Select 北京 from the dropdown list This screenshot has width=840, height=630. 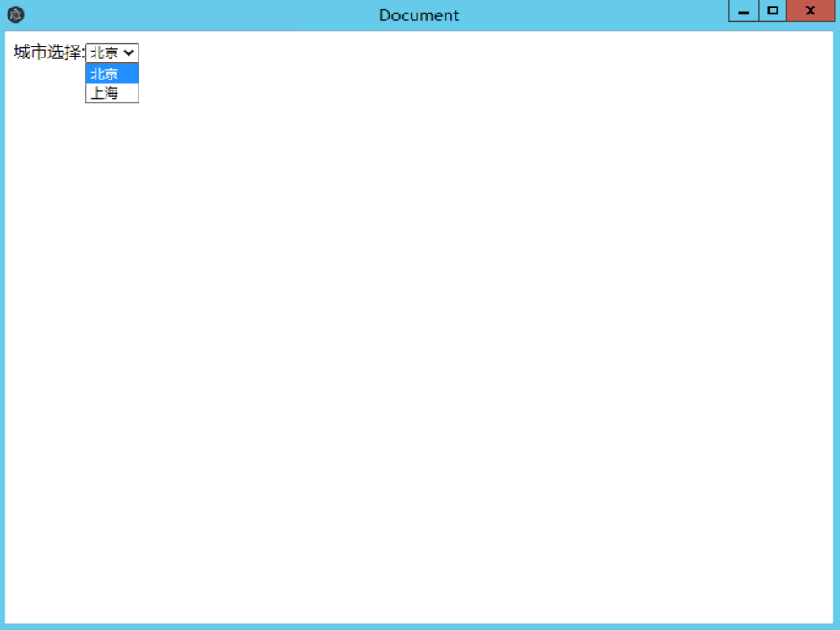[112, 73]
